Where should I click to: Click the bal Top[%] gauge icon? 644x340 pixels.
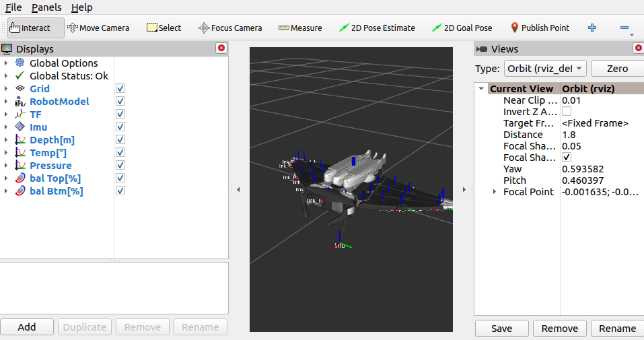[x=20, y=178]
